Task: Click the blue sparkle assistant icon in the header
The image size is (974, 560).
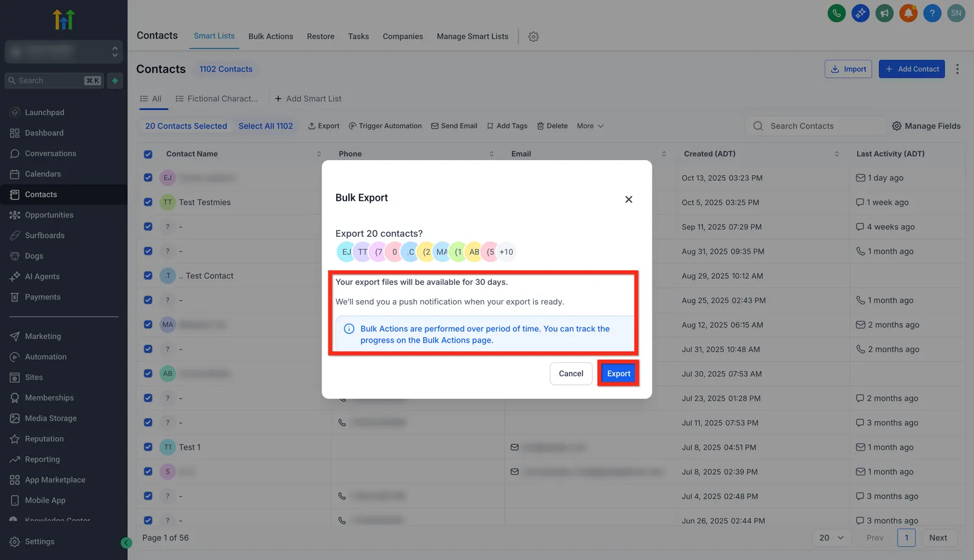Action: tap(860, 13)
